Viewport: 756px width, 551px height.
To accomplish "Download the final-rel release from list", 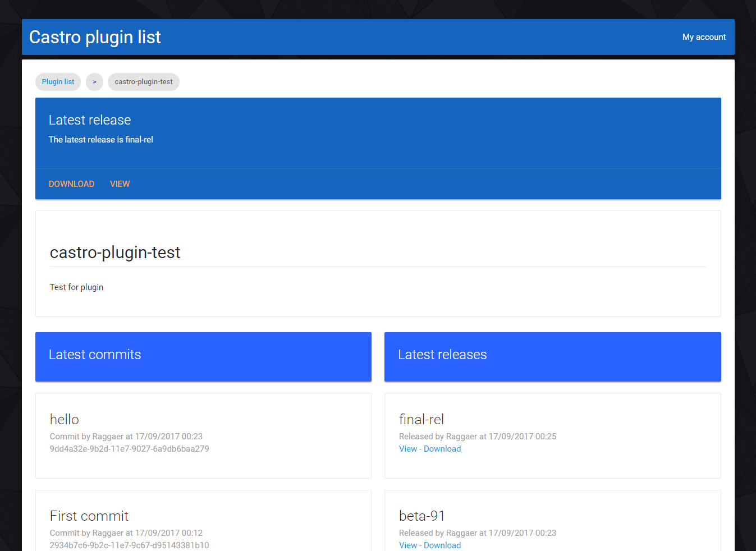I will (x=442, y=449).
